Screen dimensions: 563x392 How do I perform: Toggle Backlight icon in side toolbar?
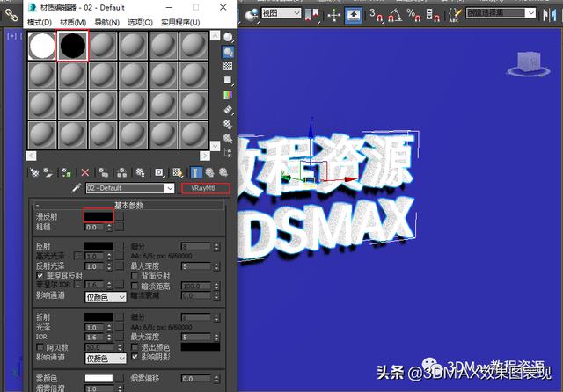[228, 52]
